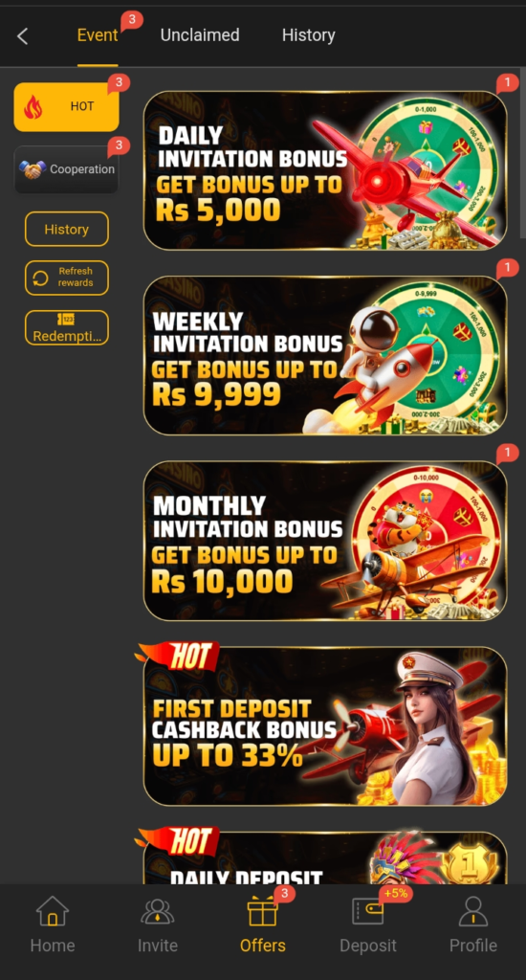This screenshot has width=526, height=980.
Task: Switch to the History tab at top
Action: click(309, 35)
